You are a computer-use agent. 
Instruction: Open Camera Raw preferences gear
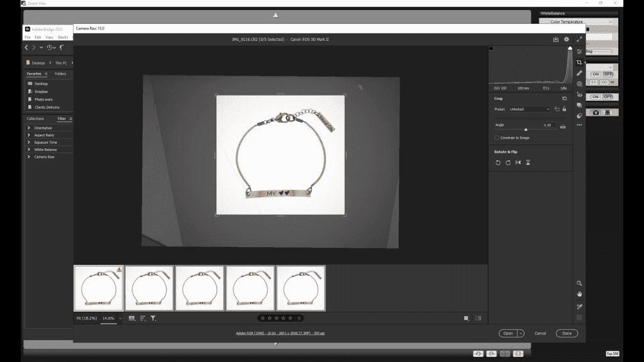567,40
